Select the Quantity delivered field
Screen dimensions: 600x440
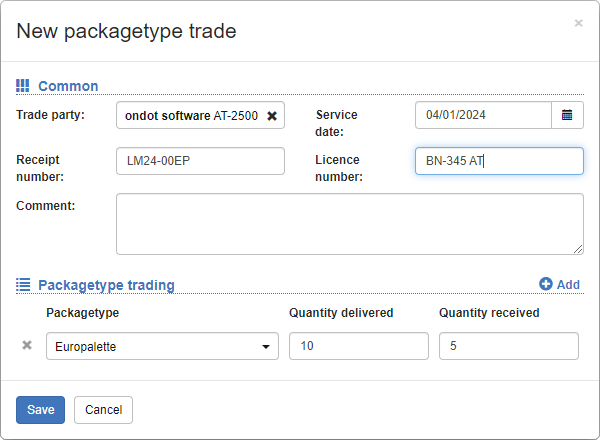click(x=358, y=346)
